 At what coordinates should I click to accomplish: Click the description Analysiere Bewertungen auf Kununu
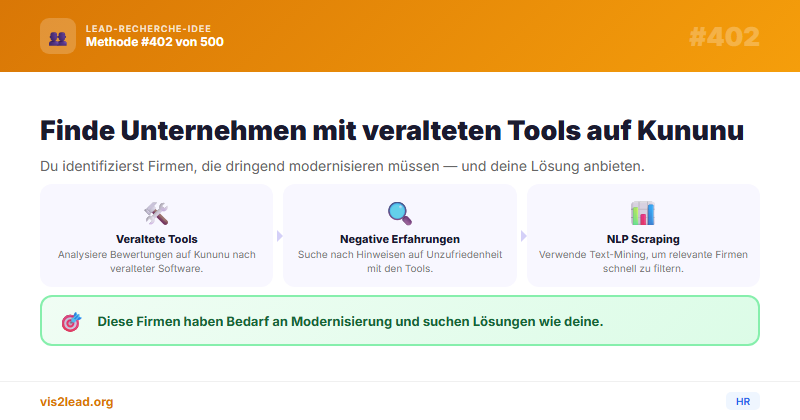pos(157,261)
